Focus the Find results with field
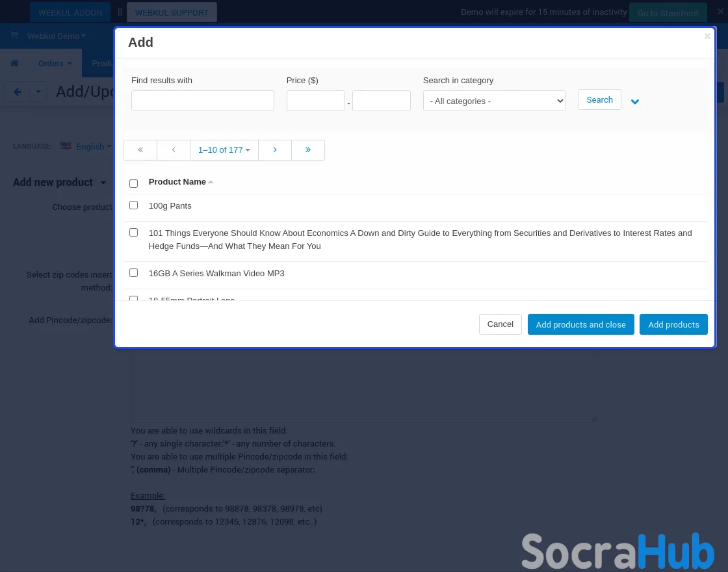The width and height of the screenshot is (728, 572). [x=202, y=101]
